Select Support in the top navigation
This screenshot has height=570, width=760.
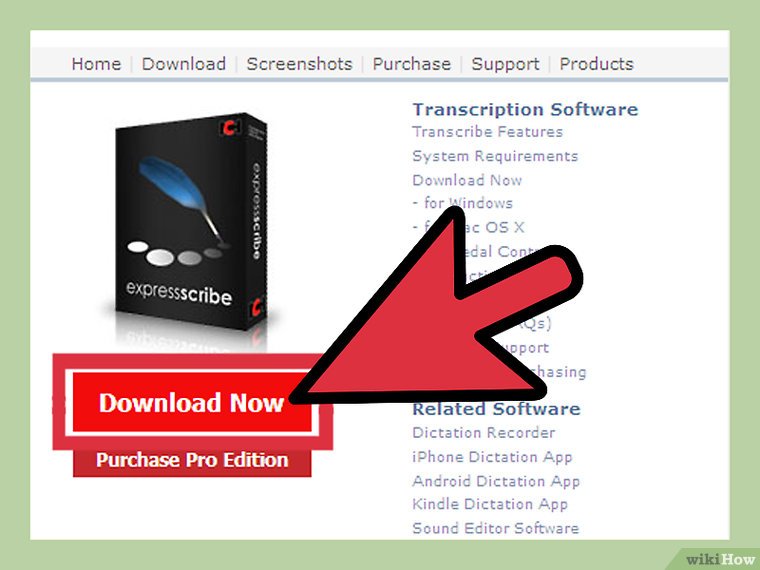(505, 64)
